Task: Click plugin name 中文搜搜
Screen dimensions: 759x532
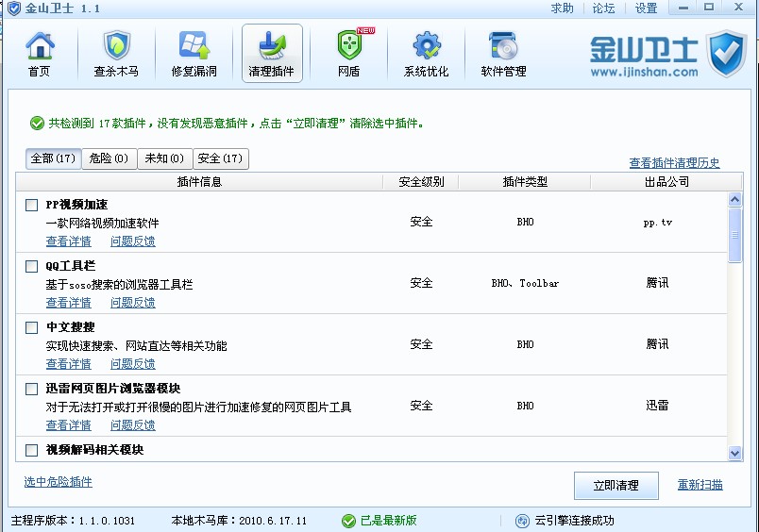Action: pyautogui.click(x=71, y=327)
